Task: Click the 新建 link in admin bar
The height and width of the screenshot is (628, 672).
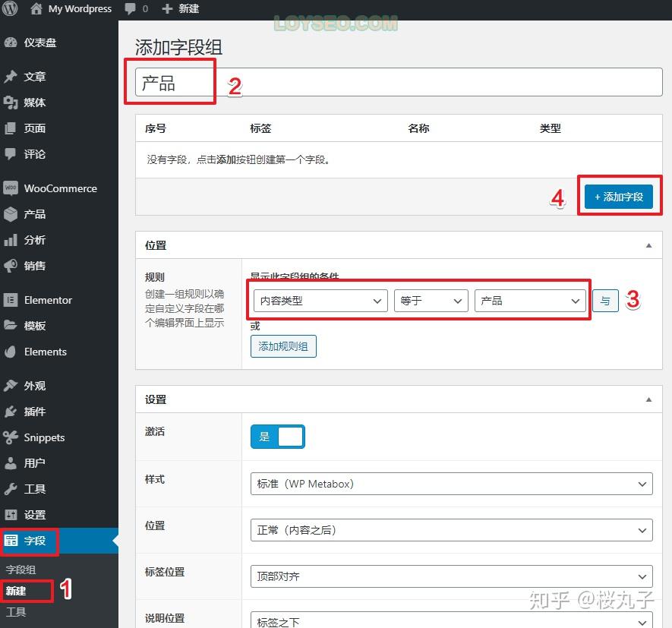Action: coord(188,9)
